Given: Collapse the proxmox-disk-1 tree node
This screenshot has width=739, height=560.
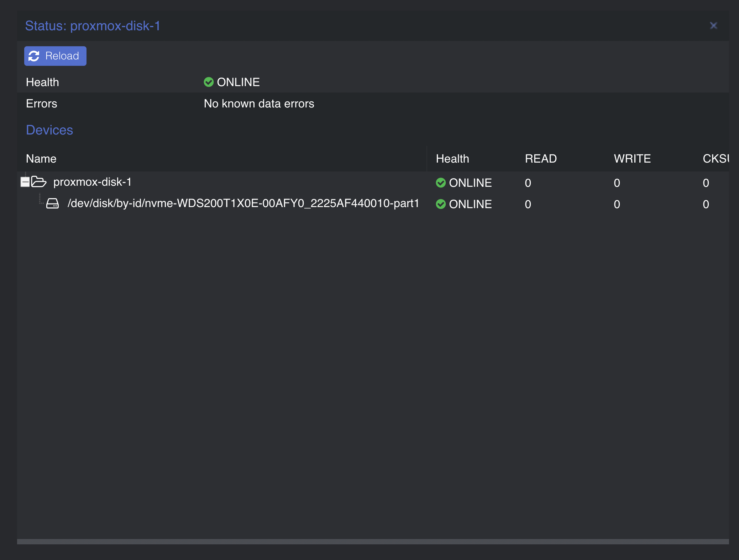Looking at the screenshot, I should coord(25,182).
